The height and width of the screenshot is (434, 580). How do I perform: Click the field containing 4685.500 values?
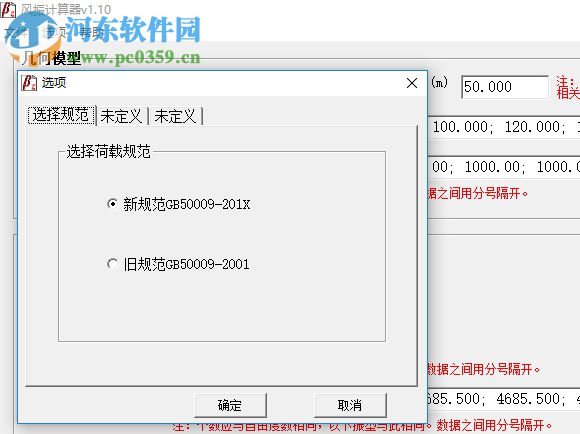[x=504, y=399]
